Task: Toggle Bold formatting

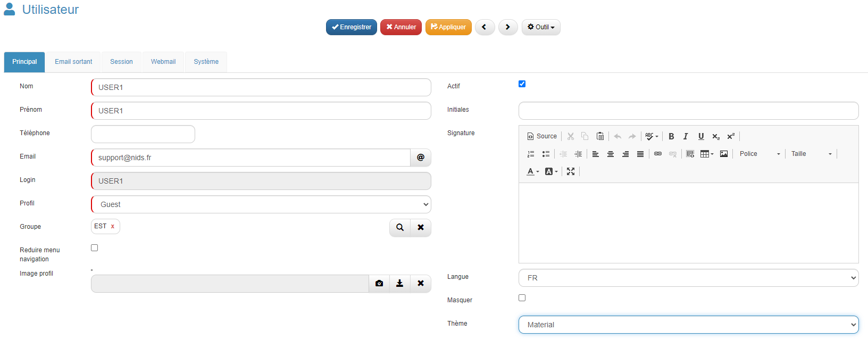Action: point(671,136)
